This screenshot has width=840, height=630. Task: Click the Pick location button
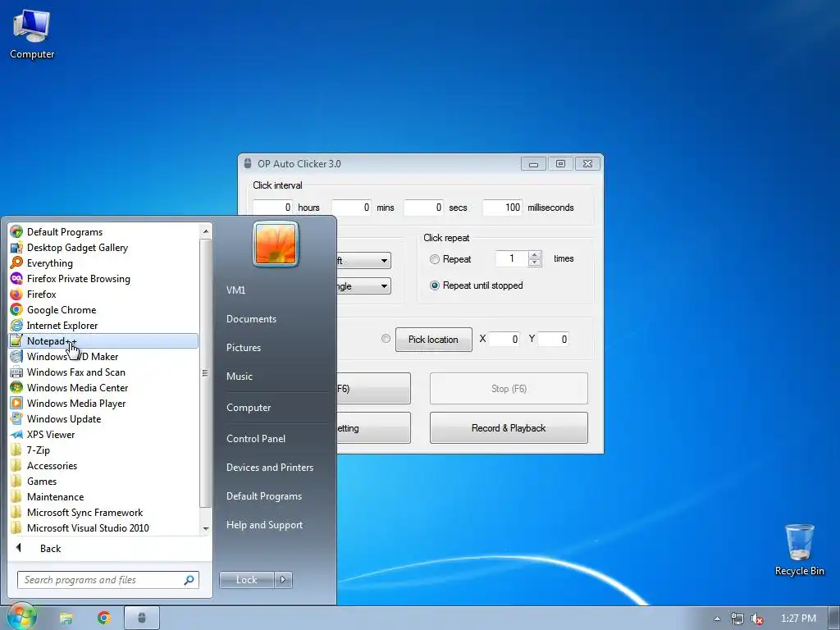(433, 339)
